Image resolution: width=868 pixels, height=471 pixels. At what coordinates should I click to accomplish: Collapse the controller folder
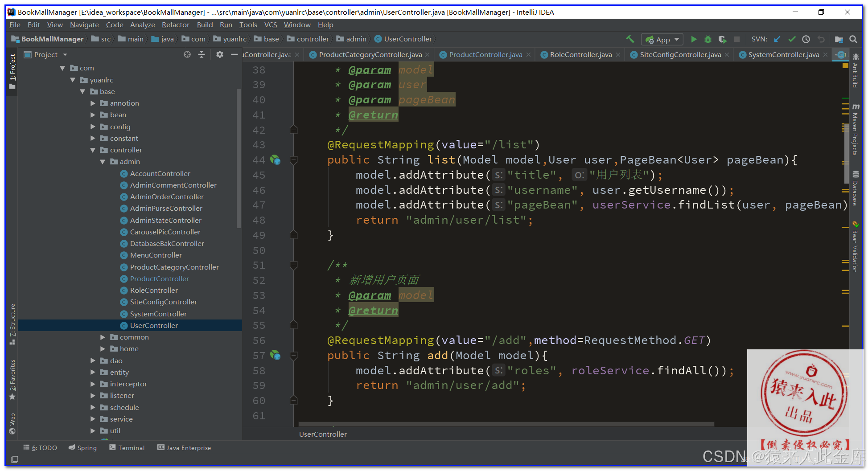pos(93,150)
